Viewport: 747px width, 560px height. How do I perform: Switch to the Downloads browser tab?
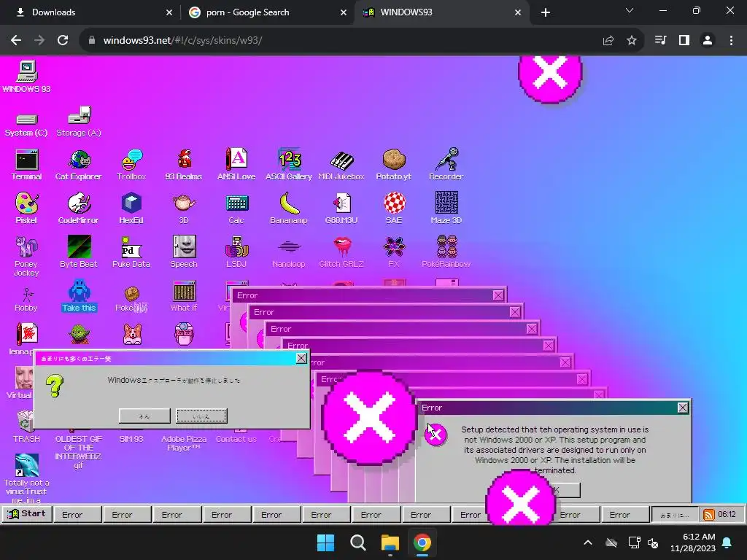pos(90,12)
